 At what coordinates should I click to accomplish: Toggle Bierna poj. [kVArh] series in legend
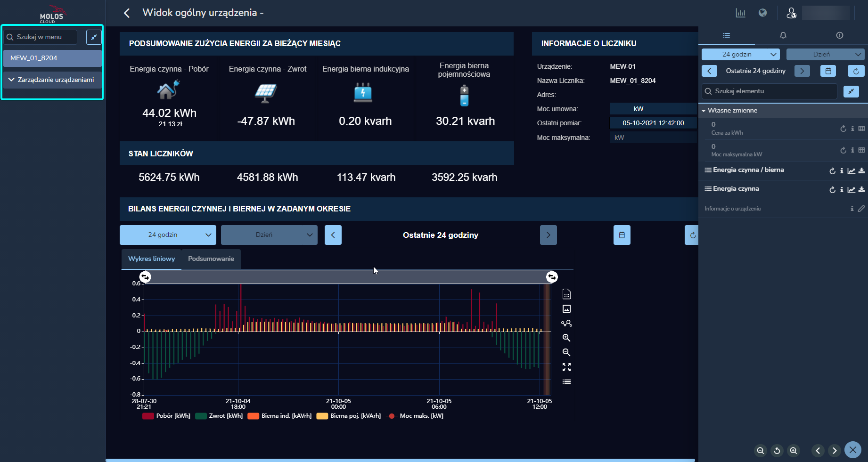coord(349,416)
